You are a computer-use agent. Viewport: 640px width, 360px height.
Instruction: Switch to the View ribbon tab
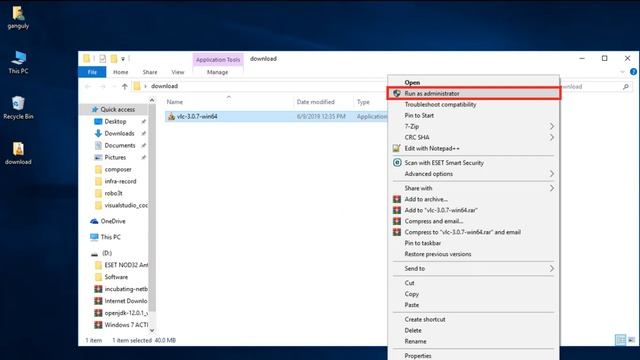click(x=178, y=72)
